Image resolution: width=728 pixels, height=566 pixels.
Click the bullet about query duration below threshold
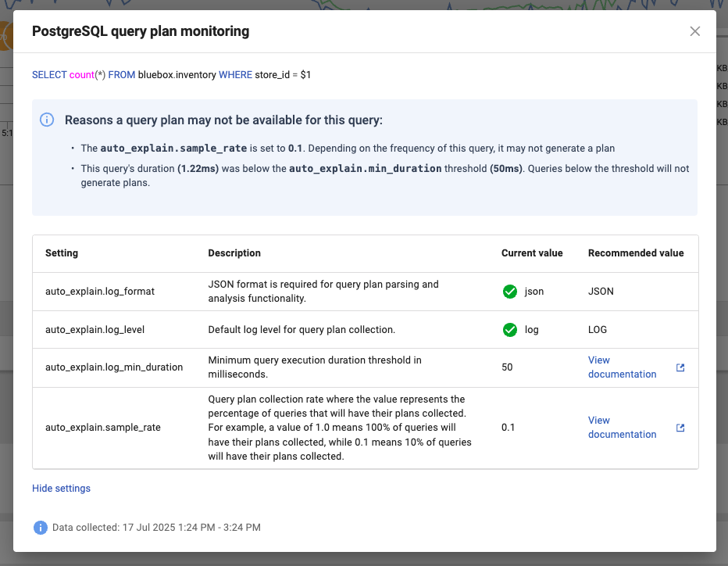pyautogui.click(x=385, y=176)
